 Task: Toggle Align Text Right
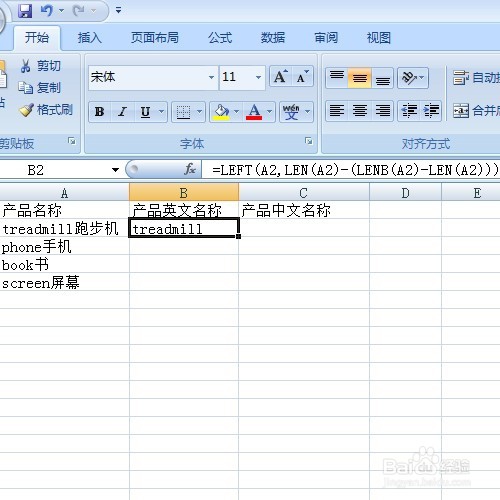[x=382, y=111]
